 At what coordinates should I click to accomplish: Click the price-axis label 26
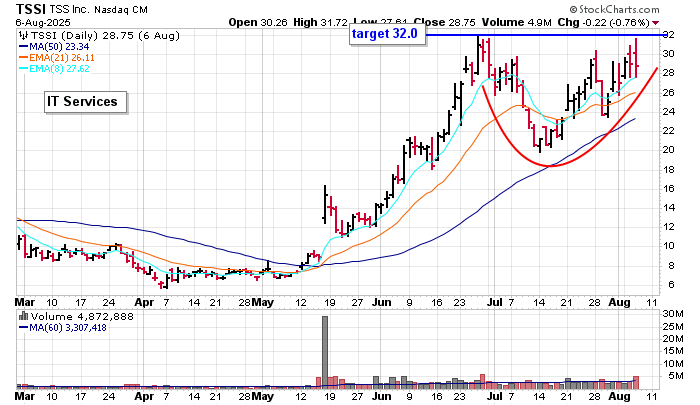click(x=668, y=92)
